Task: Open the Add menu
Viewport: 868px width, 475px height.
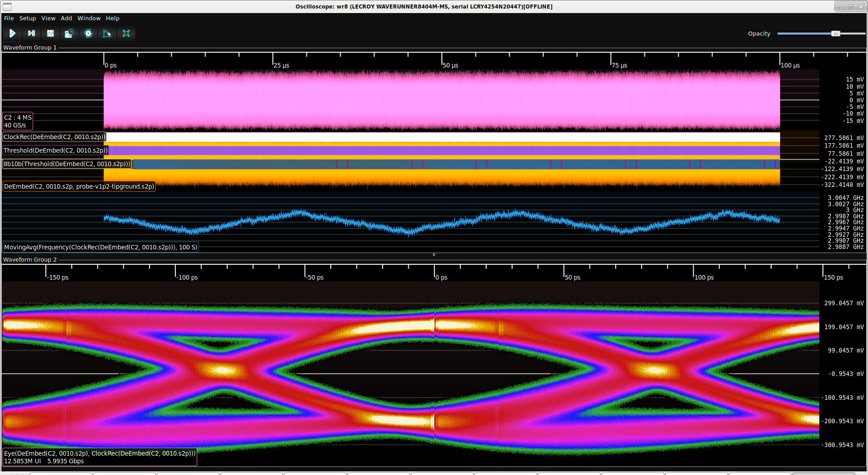Action: coord(66,18)
